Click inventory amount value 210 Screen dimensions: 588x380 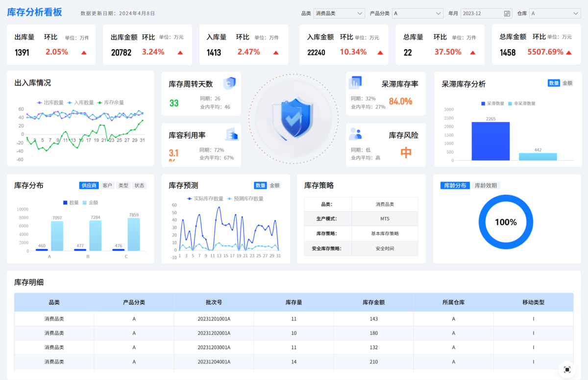(x=373, y=361)
